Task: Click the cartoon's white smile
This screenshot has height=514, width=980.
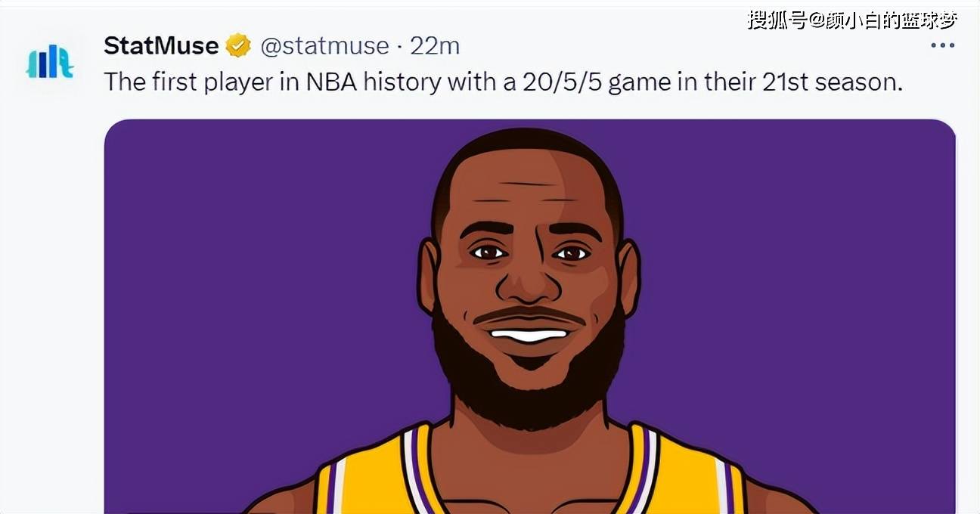Action: pyautogui.click(x=529, y=335)
